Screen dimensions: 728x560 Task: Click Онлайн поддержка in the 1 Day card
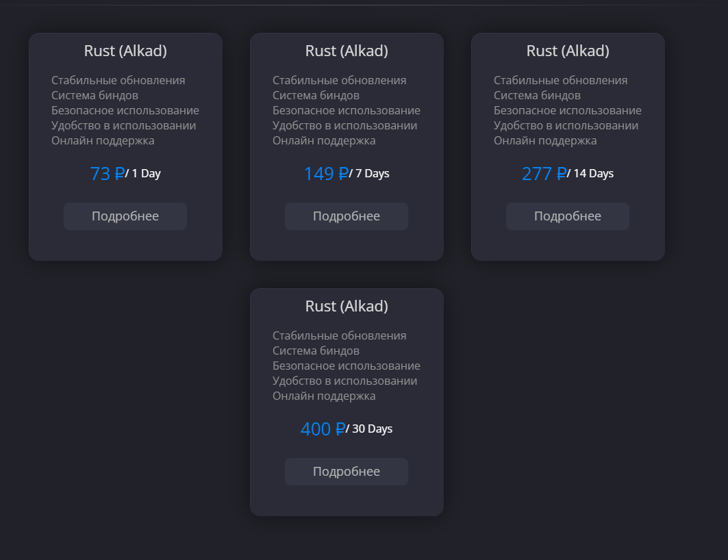point(103,140)
